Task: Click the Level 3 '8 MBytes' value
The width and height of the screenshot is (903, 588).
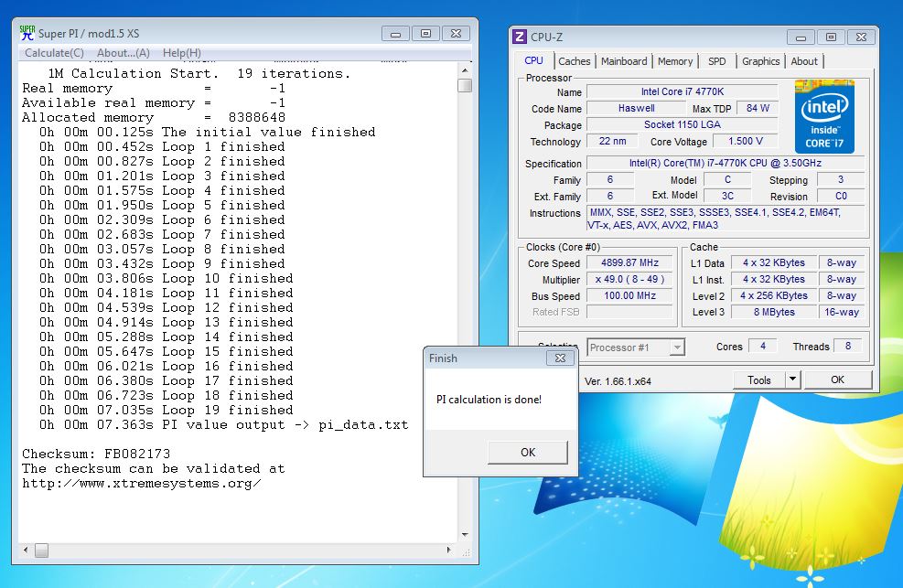Action: pyautogui.click(x=773, y=312)
